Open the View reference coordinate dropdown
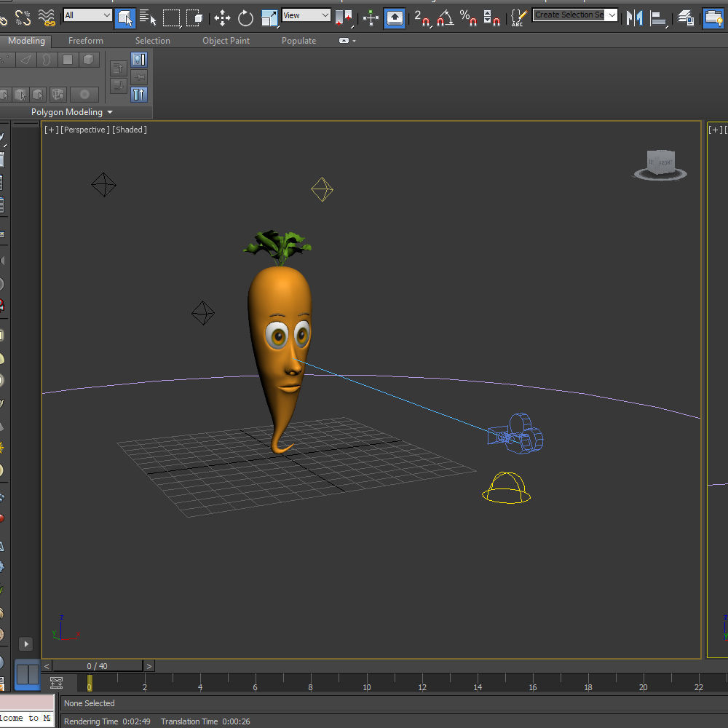728x728 pixels. (306, 15)
